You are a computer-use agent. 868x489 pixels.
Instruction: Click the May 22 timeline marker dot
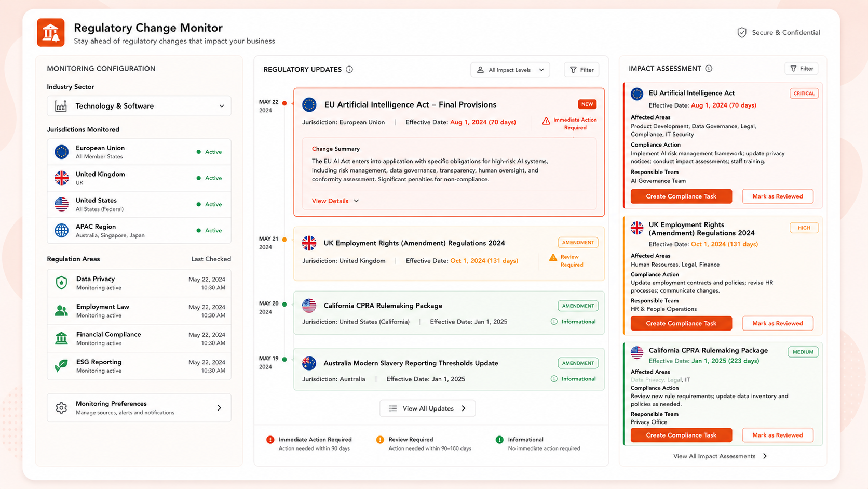[x=284, y=103]
